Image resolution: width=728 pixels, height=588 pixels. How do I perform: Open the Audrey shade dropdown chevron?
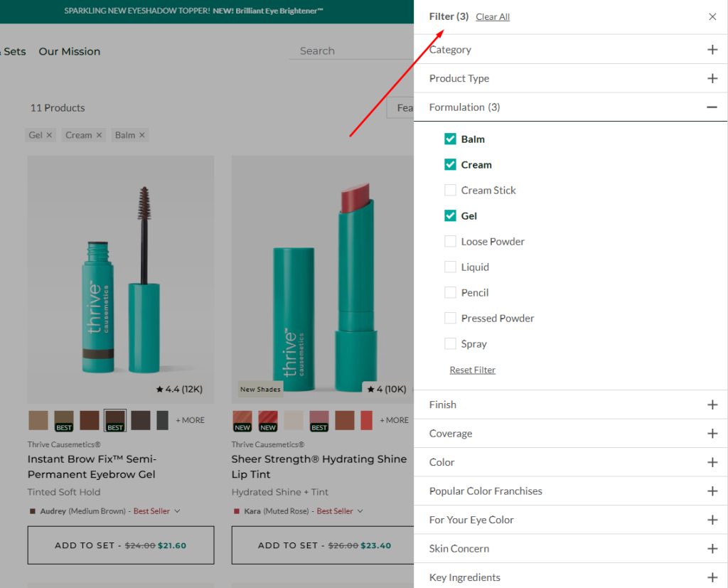click(177, 511)
